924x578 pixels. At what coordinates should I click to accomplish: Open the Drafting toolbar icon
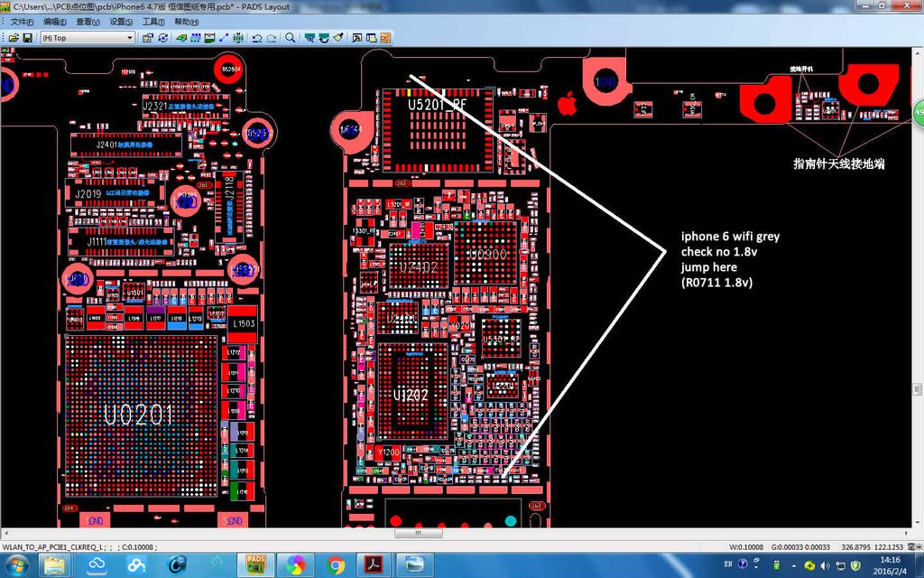coord(181,38)
